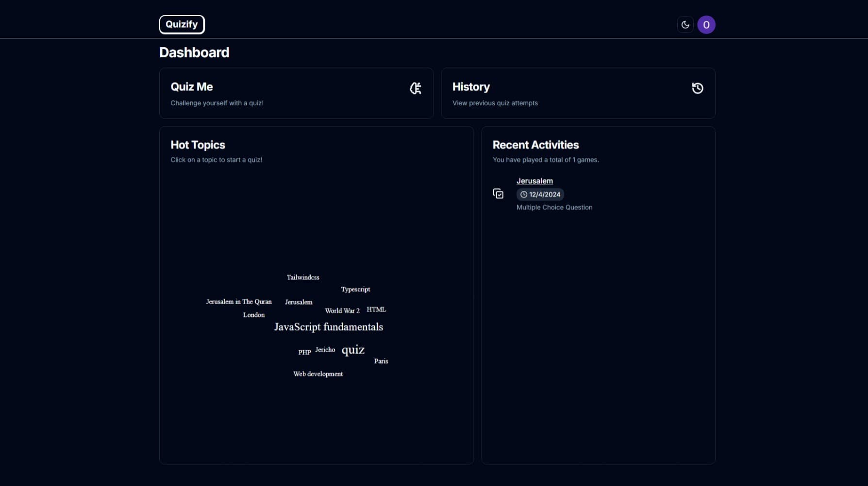The height and width of the screenshot is (486, 868).
Task: Open the purple user avatar menu
Action: point(706,25)
